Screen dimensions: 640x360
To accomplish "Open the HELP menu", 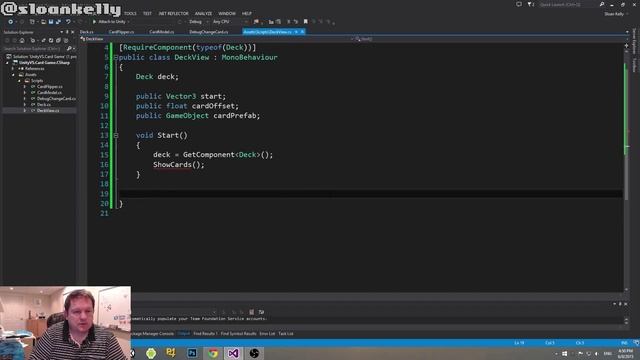I will pyautogui.click(x=247, y=13).
